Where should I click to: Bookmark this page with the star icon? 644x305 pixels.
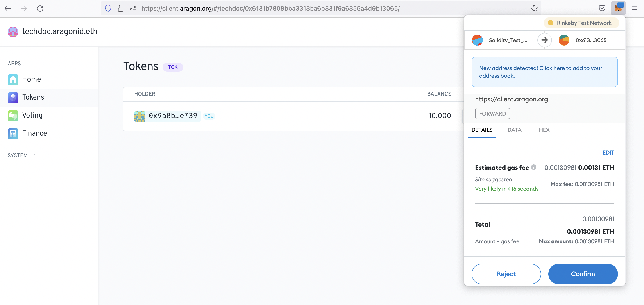click(534, 8)
